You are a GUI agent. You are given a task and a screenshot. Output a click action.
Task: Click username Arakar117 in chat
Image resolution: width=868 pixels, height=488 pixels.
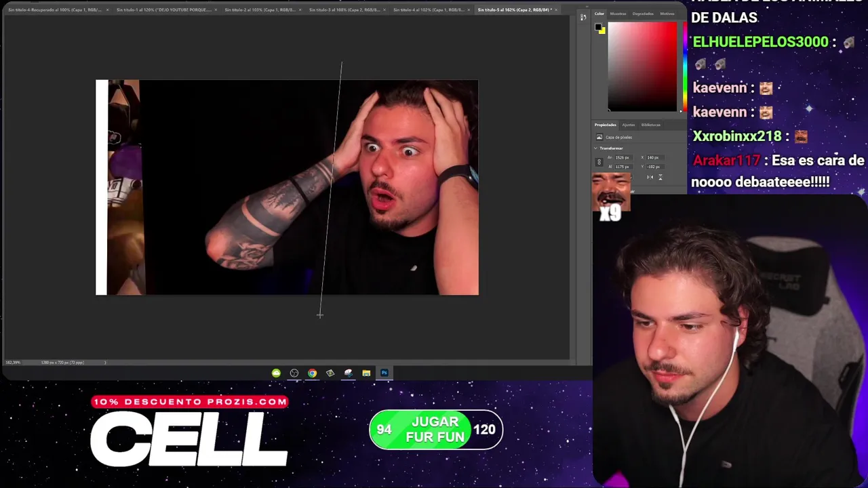pos(726,161)
